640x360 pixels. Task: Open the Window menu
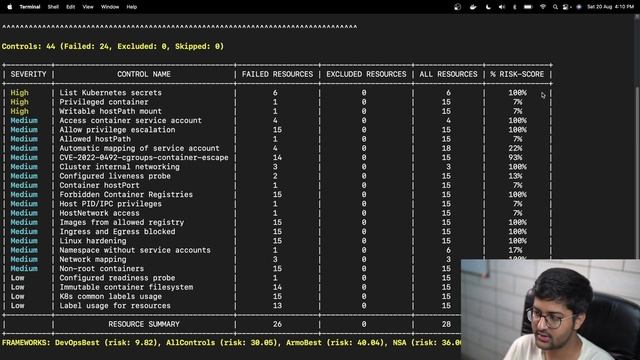(x=110, y=7)
